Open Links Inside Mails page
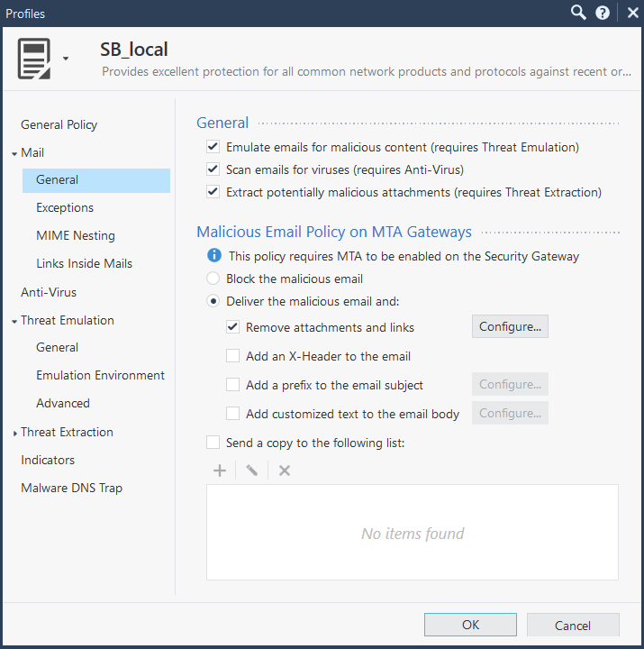 coord(85,263)
